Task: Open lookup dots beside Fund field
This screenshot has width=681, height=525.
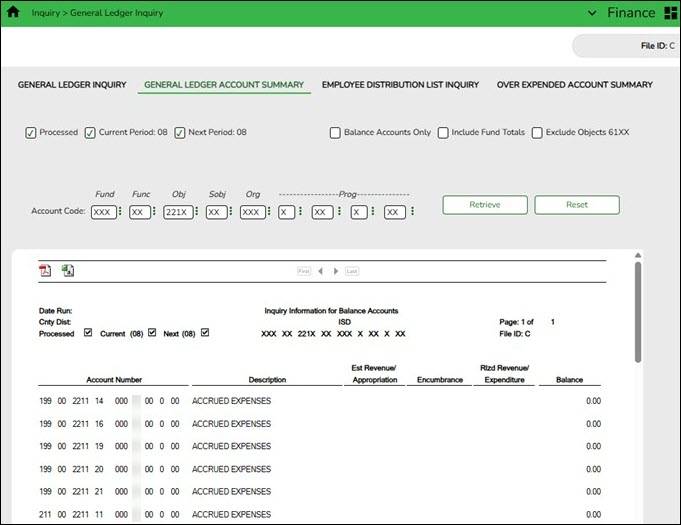Action: tap(121, 212)
